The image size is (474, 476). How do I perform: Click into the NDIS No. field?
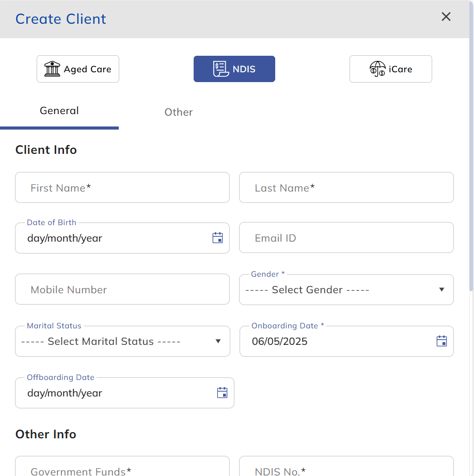click(x=346, y=470)
